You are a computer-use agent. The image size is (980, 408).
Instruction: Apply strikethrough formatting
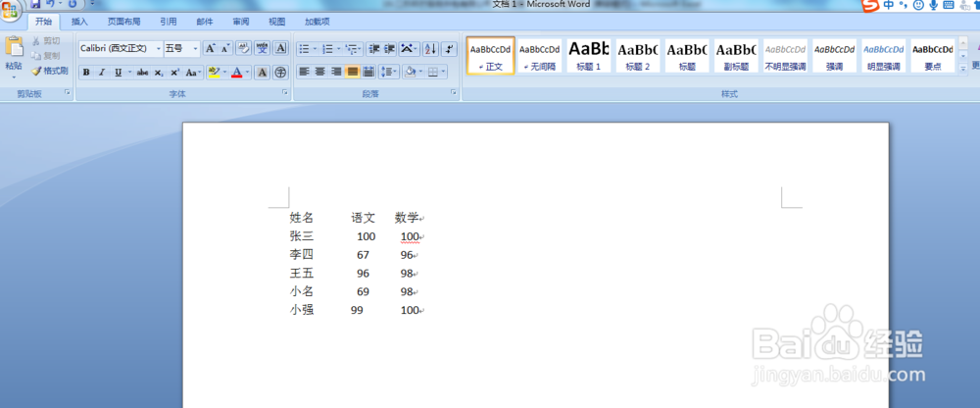[142, 73]
